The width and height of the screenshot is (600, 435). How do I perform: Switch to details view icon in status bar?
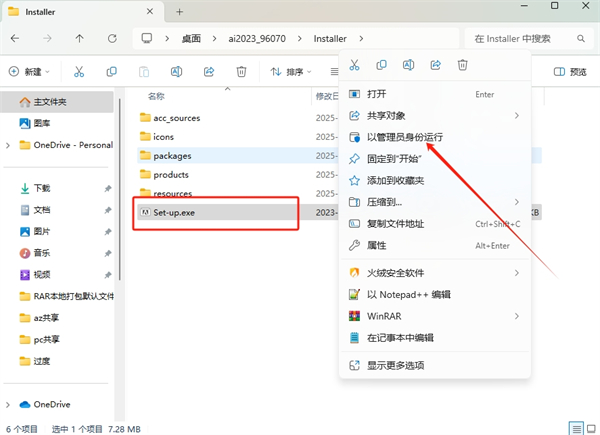coord(576,428)
